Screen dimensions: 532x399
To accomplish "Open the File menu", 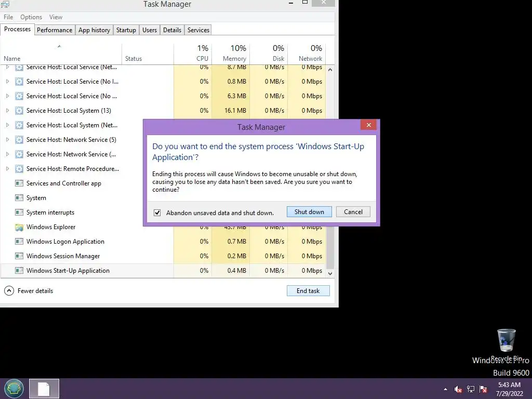I will [8, 17].
